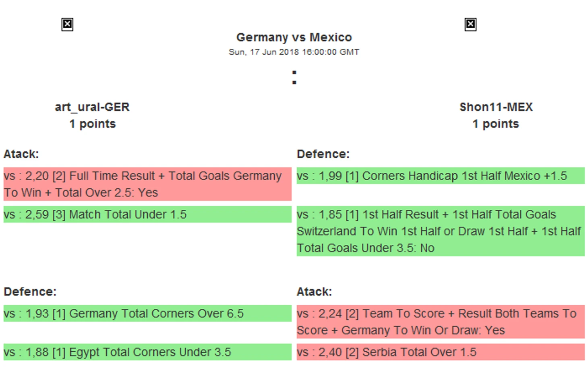Select Germany Total Corners Over 6.5 row
Image resolution: width=588 pixels, height=386 pixels.
147,314
